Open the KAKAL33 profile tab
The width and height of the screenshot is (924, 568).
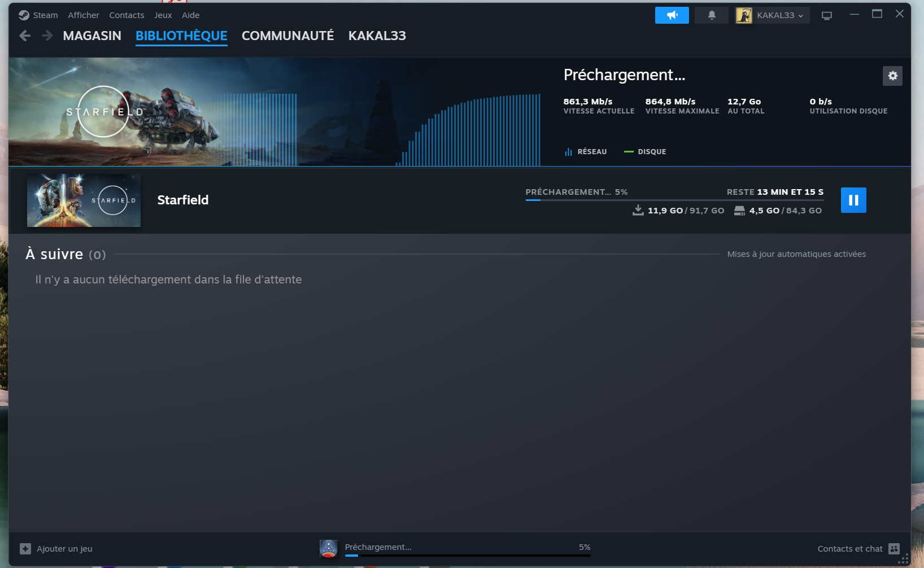(x=377, y=36)
